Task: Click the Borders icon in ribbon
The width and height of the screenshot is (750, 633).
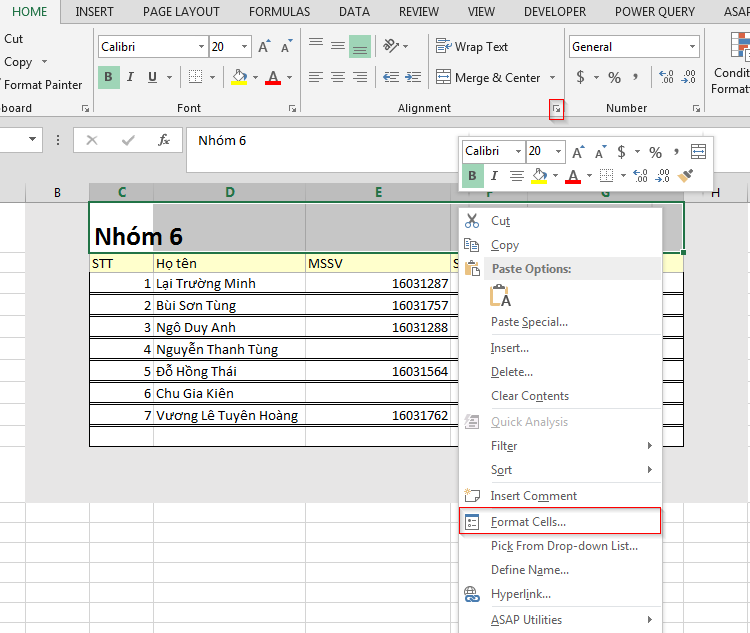Action: pos(196,77)
